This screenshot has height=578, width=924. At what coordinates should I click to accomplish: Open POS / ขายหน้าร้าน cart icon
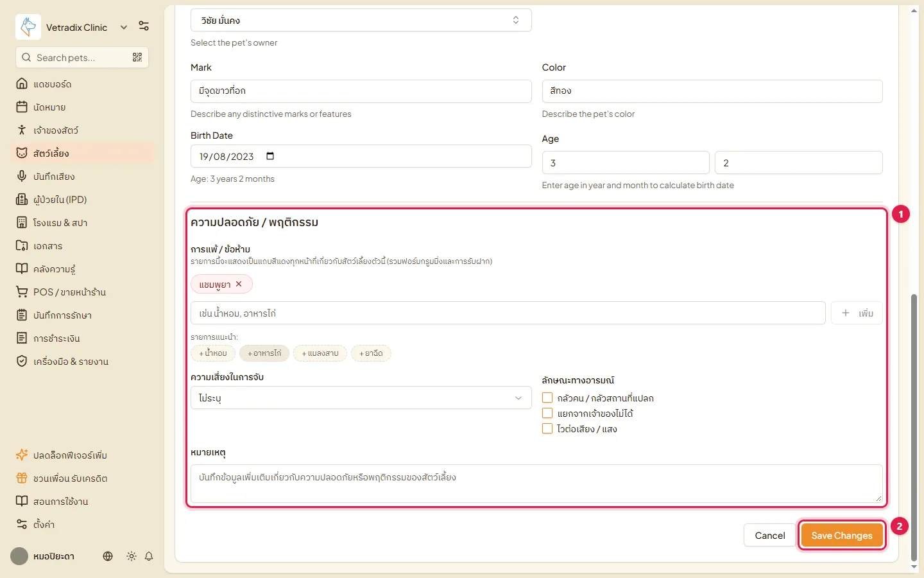click(x=22, y=292)
